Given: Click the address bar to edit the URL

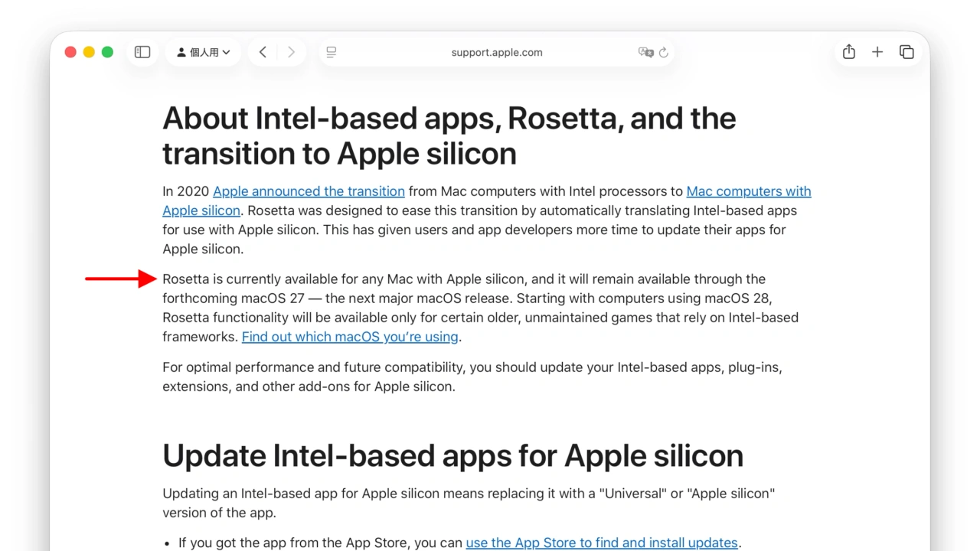Looking at the screenshot, I should click(497, 52).
